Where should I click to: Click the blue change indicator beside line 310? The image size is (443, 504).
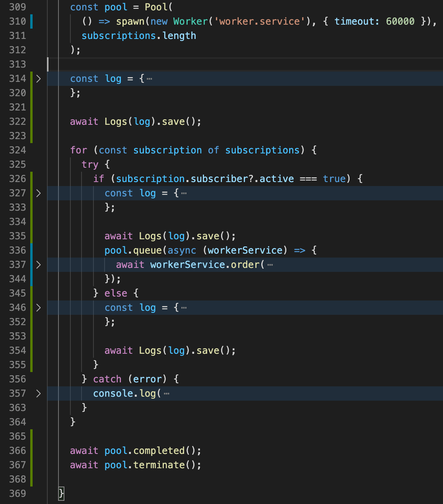click(x=32, y=21)
